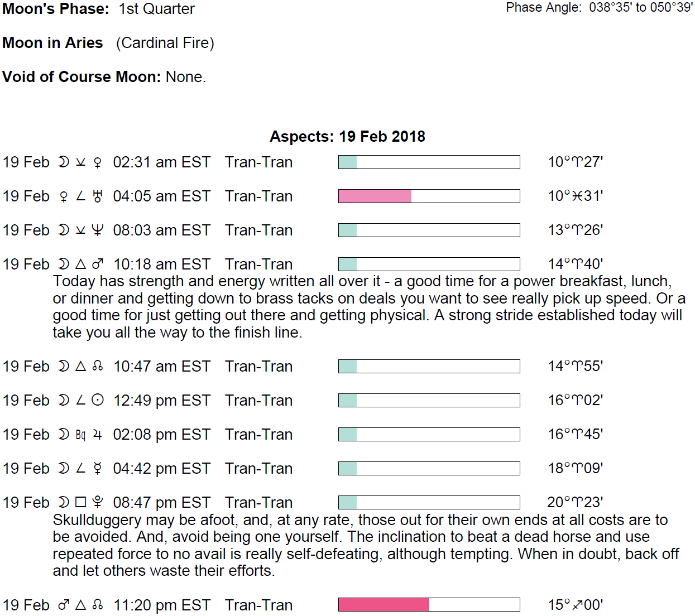Select the Pisces sign symbol in 10°31'
This screenshot has width=695, height=616.
(577, 196)
